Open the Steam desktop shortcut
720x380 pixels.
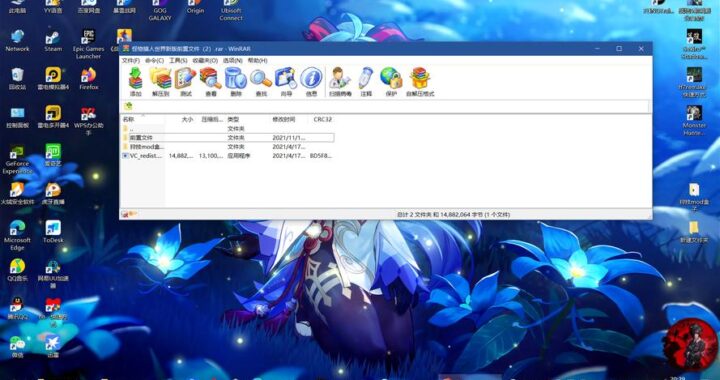pos(53,41)
